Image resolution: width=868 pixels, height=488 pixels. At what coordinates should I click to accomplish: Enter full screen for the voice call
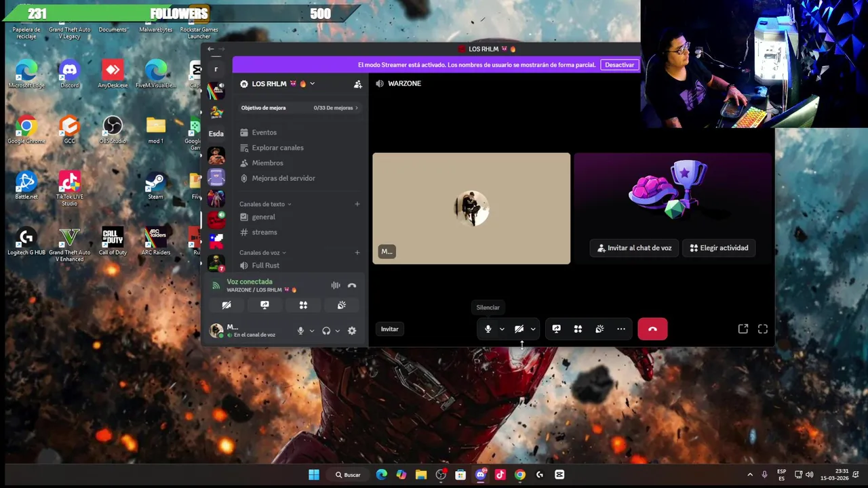pos(763,329)
